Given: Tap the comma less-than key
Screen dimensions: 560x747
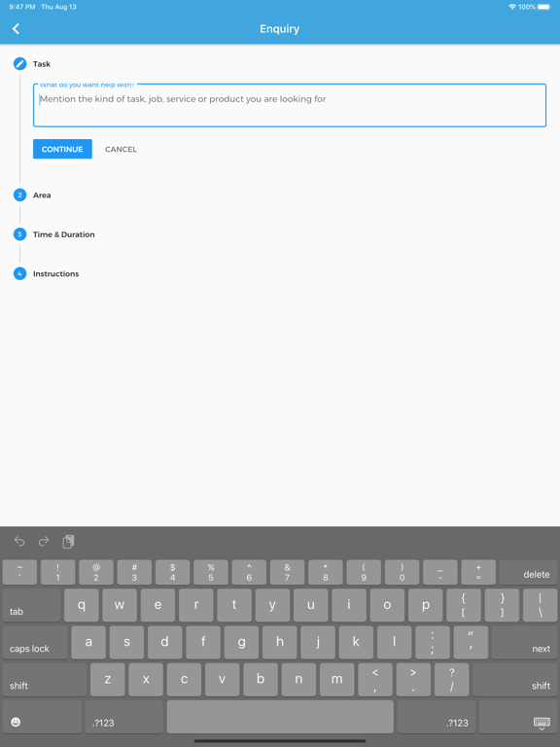Looking at the screenshot, I should click(374, 679).
